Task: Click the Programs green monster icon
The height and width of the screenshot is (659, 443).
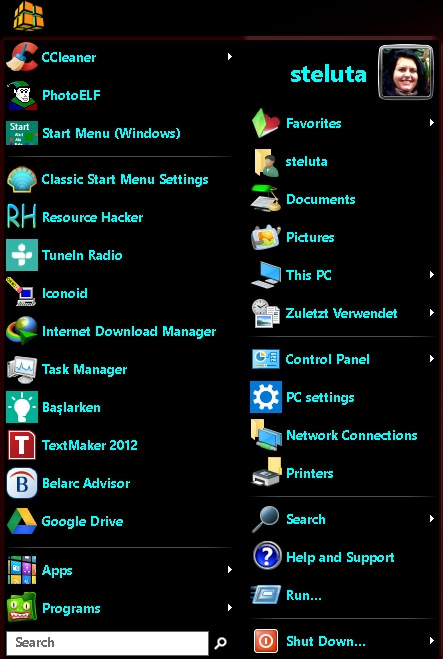Action: click(22, 608)
